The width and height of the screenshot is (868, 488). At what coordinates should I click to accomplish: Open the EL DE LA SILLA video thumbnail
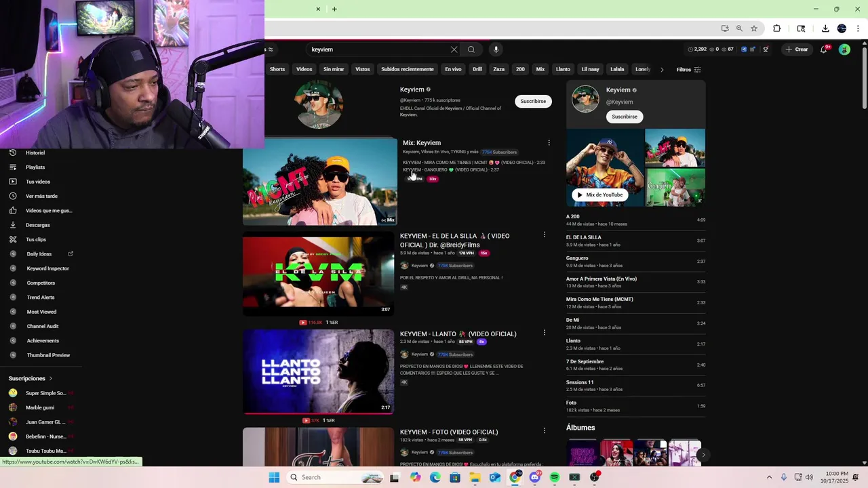pos(319,274)
